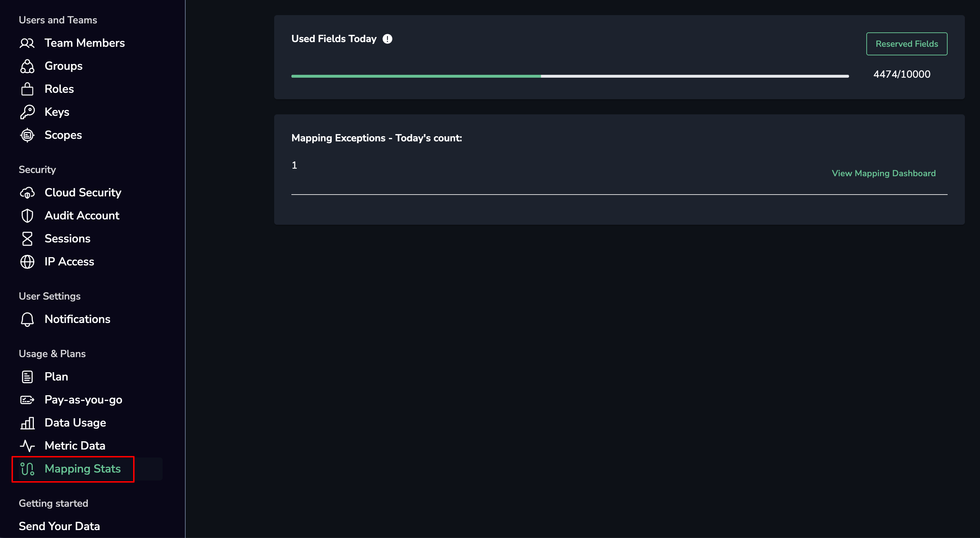Click the Mapping Exceptions - Today's count heading
Image resolution: width=980 pixels, height=538 pixels.
pos(377,138)
